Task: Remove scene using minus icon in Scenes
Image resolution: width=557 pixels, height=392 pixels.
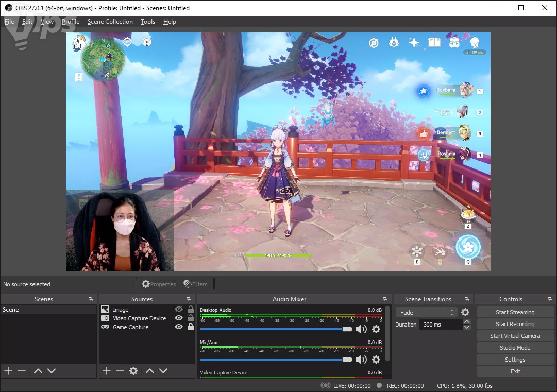Action: (22, 371)
